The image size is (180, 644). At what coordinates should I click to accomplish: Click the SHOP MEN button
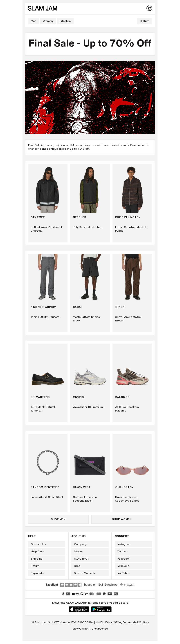(x=58, y=519)
